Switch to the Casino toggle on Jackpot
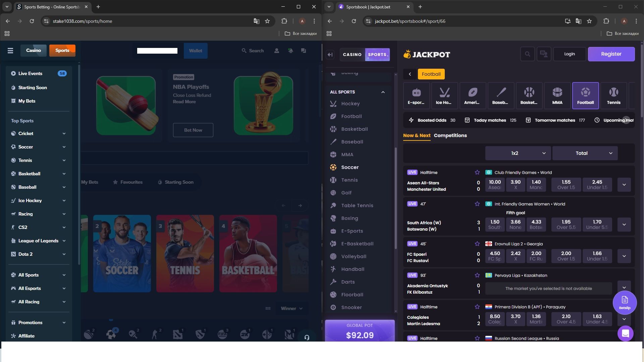 click(352, 54)
